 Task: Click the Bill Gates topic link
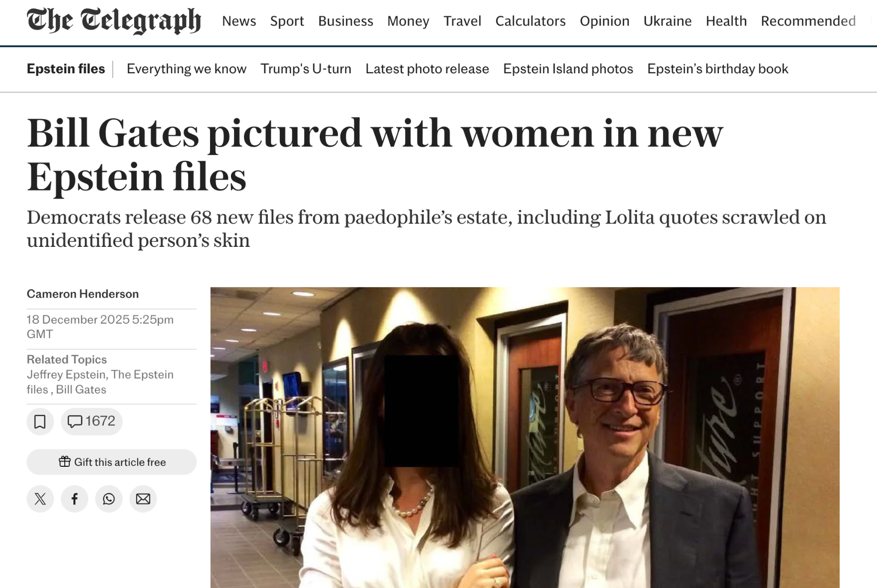point(81,390)
